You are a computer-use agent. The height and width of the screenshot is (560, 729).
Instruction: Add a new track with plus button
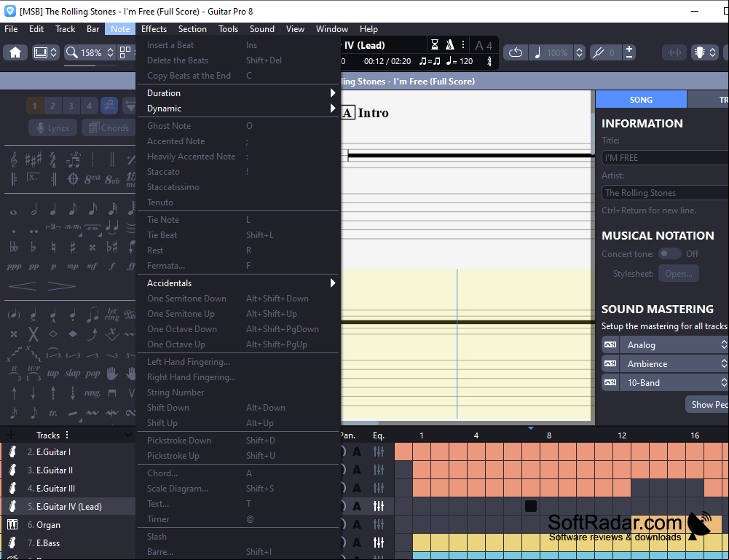click(11, 435)
